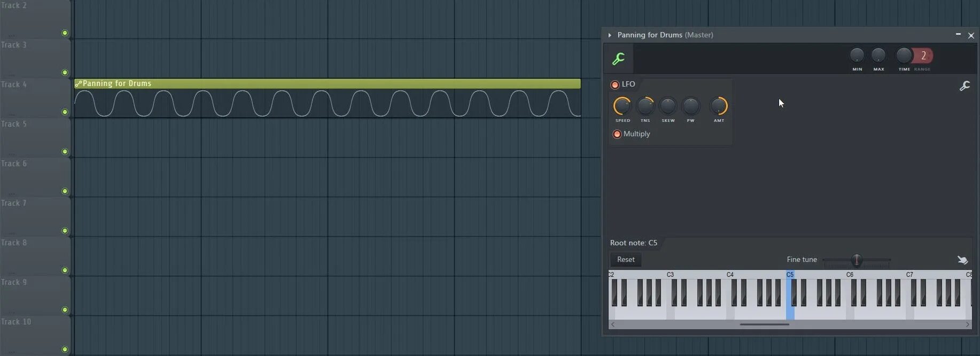This screenshot has width=980, height=356.
Task: Click the Root note: C5 label
Action: (634, 243)
